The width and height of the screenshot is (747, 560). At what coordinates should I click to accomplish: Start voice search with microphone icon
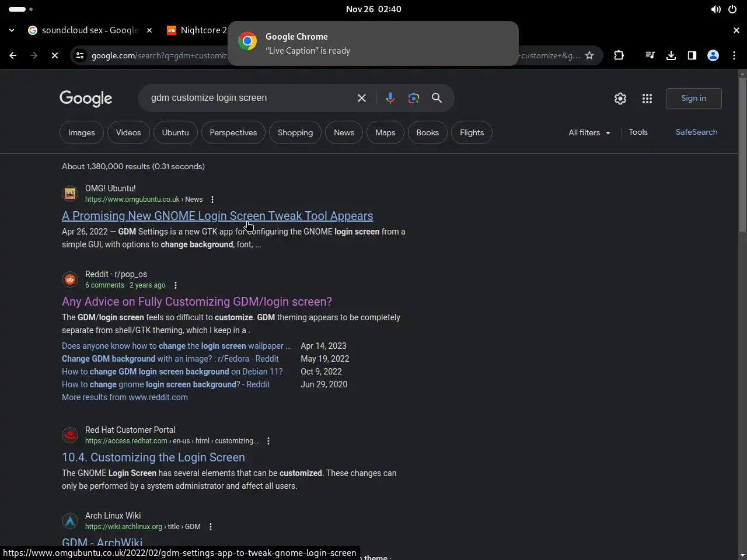390,98
